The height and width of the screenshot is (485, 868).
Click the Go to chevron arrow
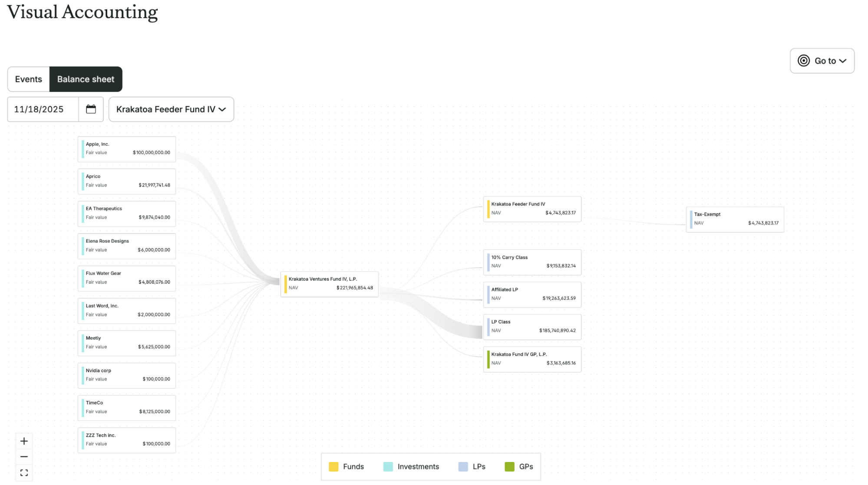842,61
